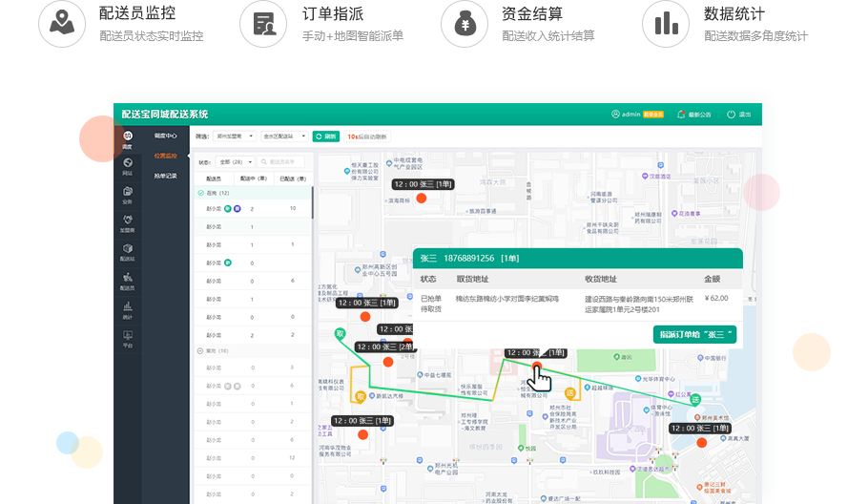Screen dimensions: 868x504
Task: Click the green 刷新 refresh button
Action: point(325,136)
